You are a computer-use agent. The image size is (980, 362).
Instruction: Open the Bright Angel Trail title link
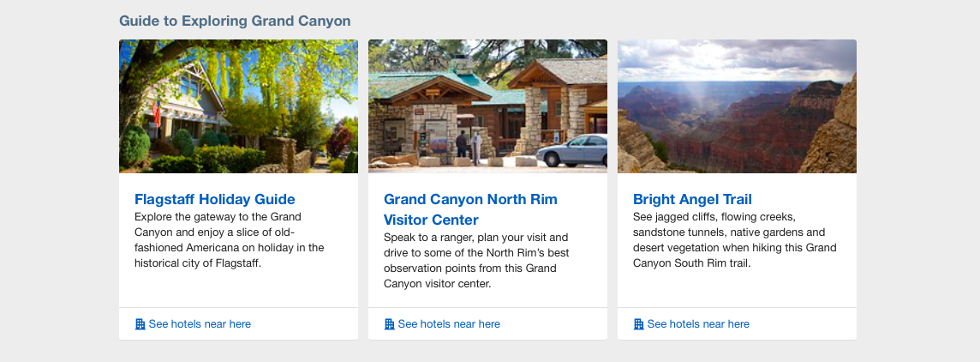pos(692,199)
